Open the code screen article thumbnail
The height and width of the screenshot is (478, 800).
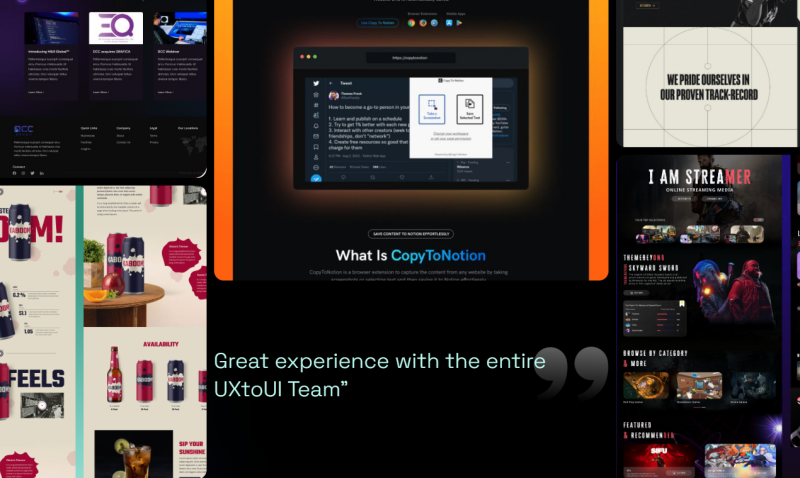(52, 28)
